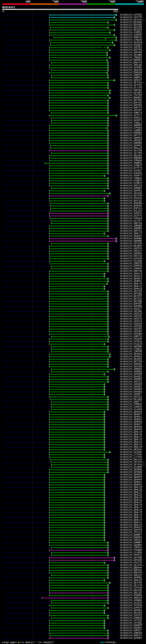Click the UniRef100_P93624 entry
The width and height of the screenshot is (146, 644).
(x=131, y=198)
